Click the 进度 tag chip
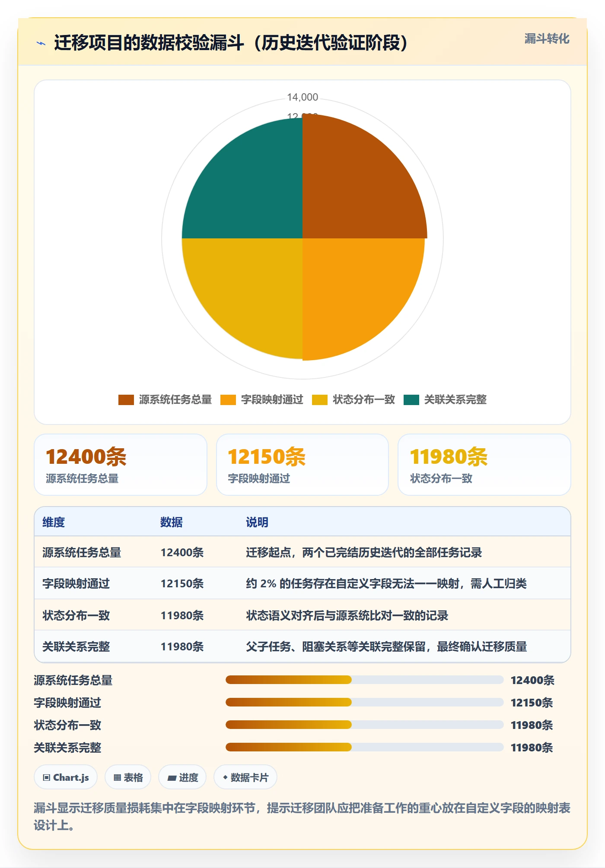The width and height of the screenshot is (605, 868). coord(182,777)
